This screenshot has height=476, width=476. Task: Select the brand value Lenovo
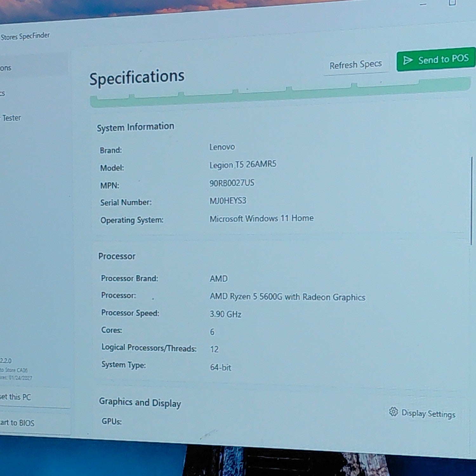pos(222,147)
